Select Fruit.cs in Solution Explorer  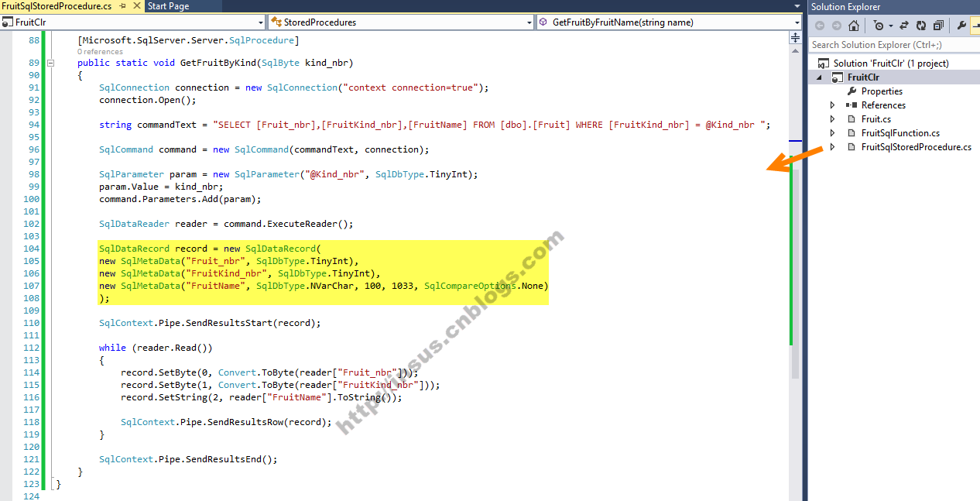[x=875, y=119]
